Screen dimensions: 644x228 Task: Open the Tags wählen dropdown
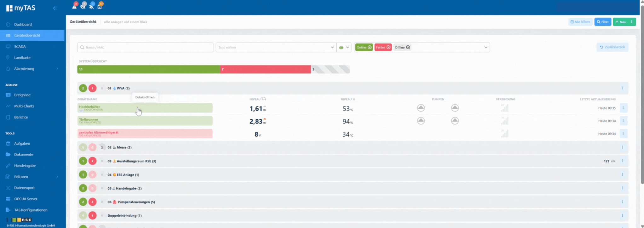276,47
